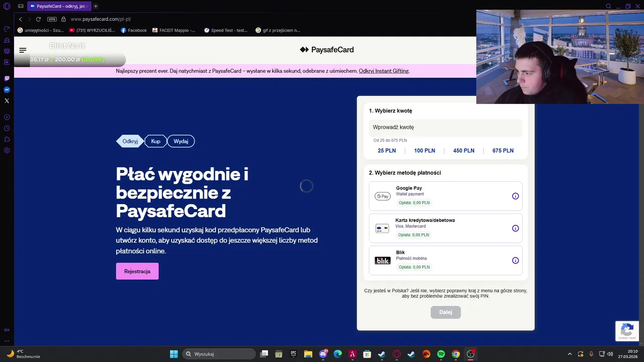Viewport: 644px width, 362px height.
Task: Open Google Chrome from the taskbar
Action: 455,354
